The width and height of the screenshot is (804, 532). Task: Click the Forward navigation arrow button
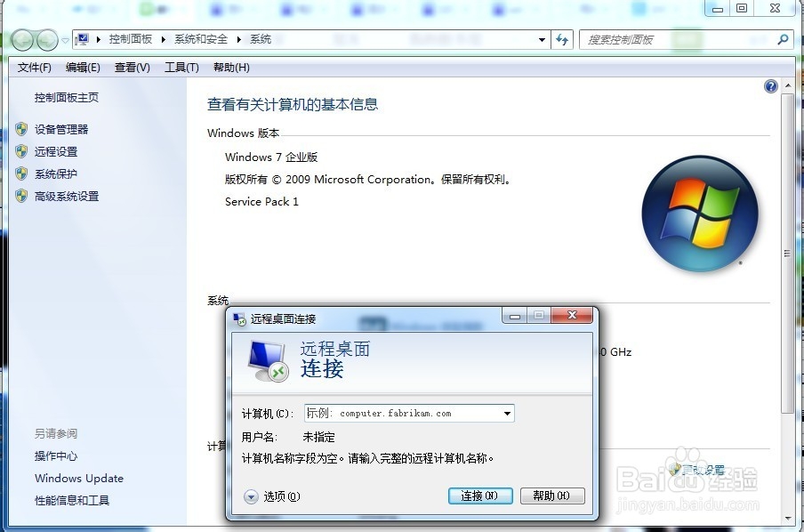click(47, 40)
